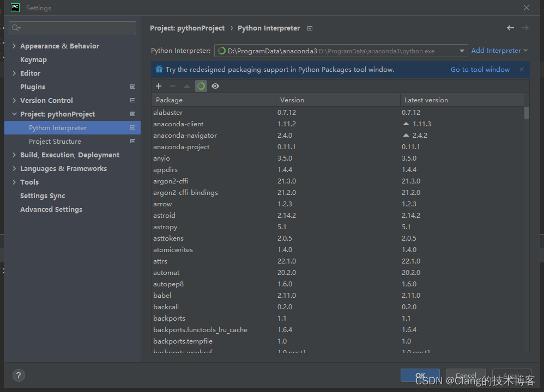544x392 pixels.
Task: Sort by Latest version column header
Action: 462,100
